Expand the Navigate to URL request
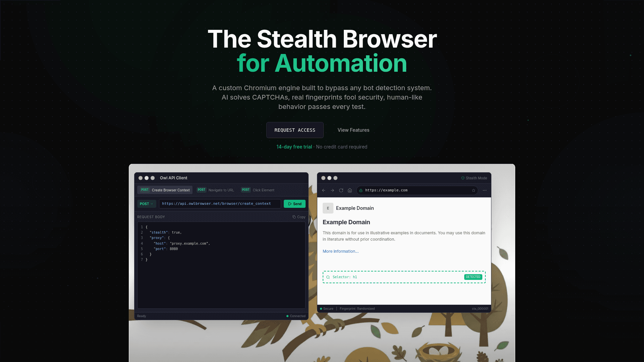The image size is (644, 362). click(x=216, y=190)
